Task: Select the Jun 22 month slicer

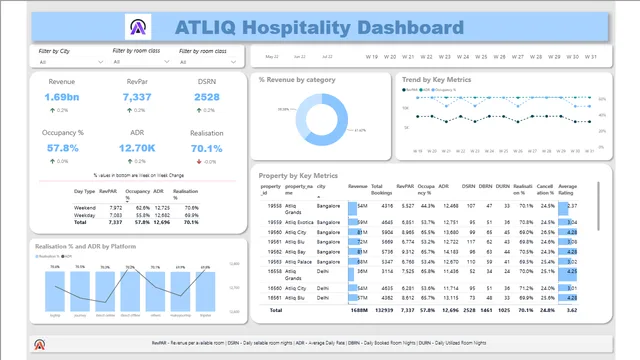Action: coord(300,57)
